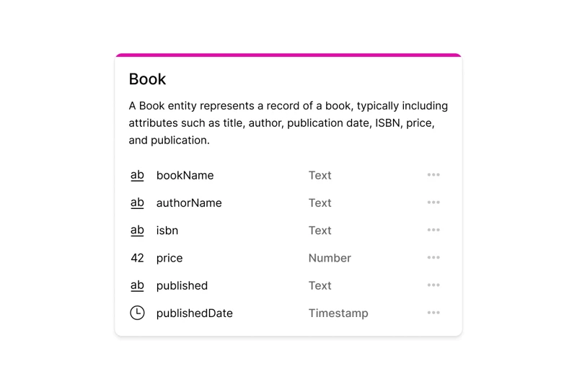The image size is (577, 392).
Task: Open the three-dot menu for authorName
Action: (x=433, y=202)
